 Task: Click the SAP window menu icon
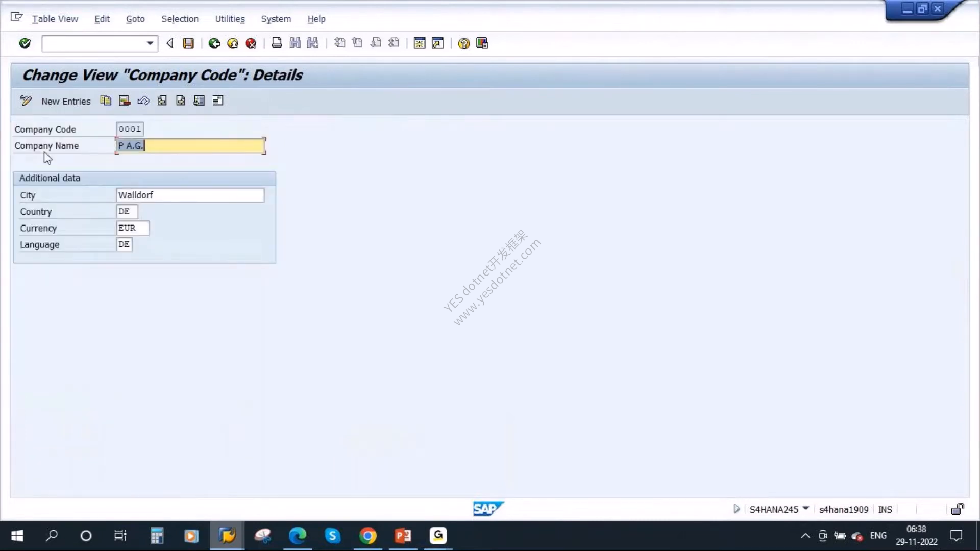pyautogui.click(x=16, y=17)
